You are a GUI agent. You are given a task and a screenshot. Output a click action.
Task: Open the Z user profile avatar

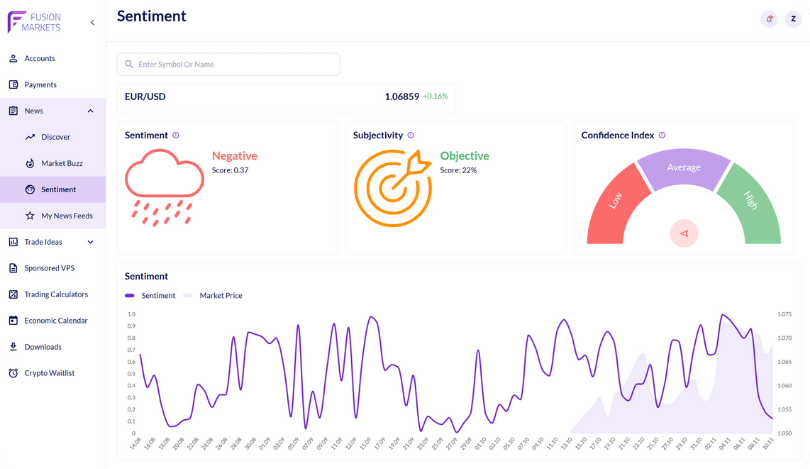pyautogui.click(x=793, y=19)
